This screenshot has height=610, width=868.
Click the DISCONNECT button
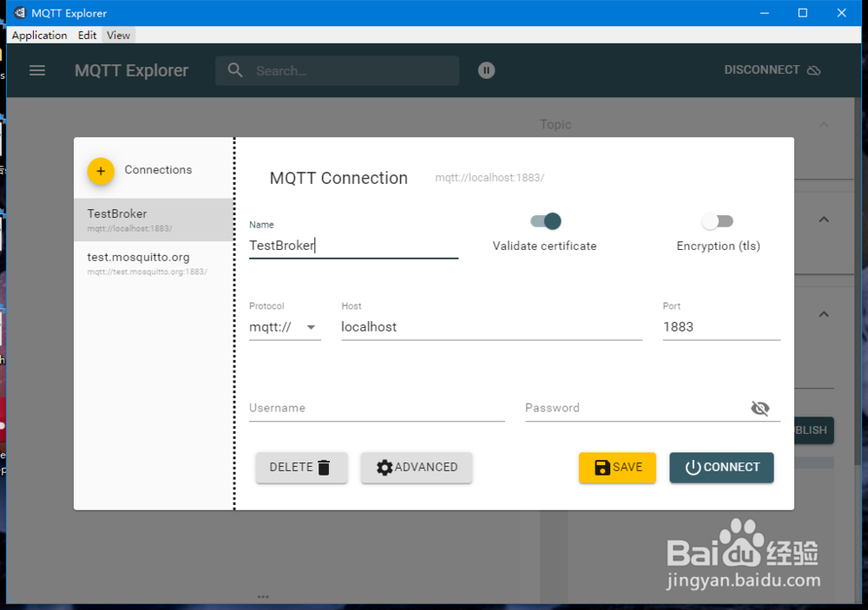point(773,69)
